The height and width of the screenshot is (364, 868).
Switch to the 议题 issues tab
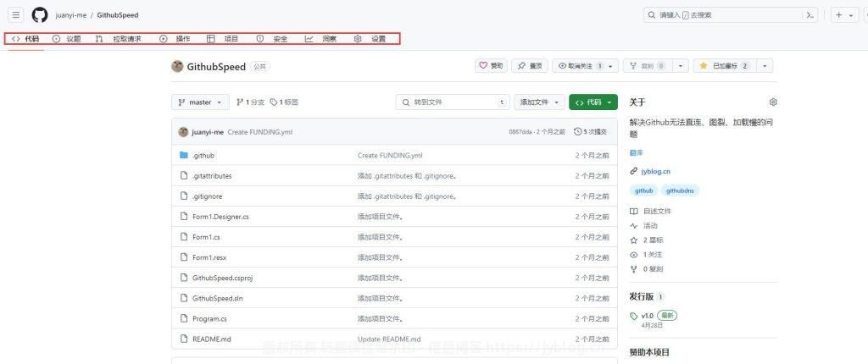tap(66, 39)
